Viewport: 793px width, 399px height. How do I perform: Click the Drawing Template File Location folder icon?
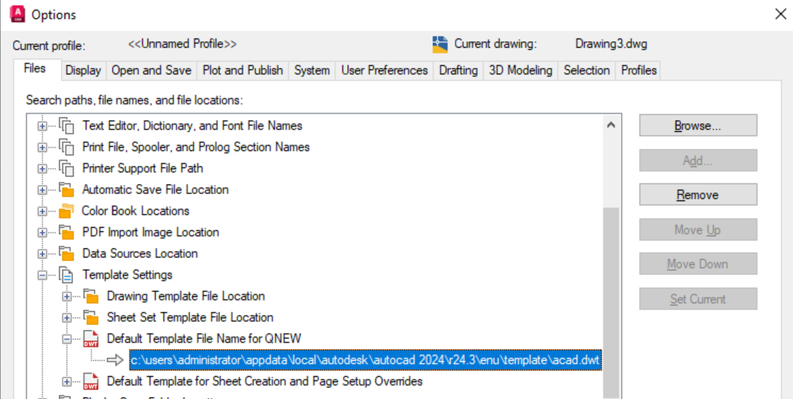click(x=91, y=296)
